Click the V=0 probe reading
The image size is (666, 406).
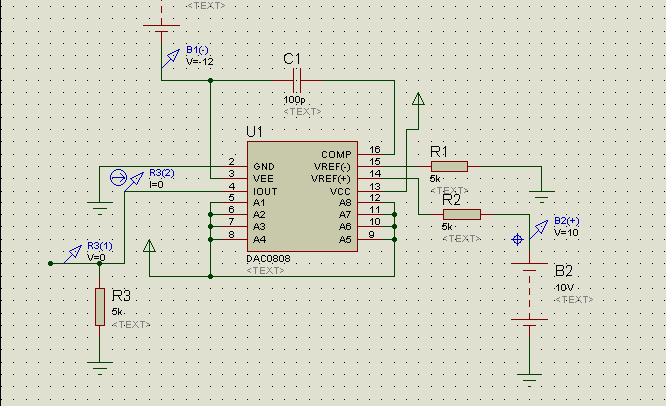pyautogui.click(x=96, y=257)
